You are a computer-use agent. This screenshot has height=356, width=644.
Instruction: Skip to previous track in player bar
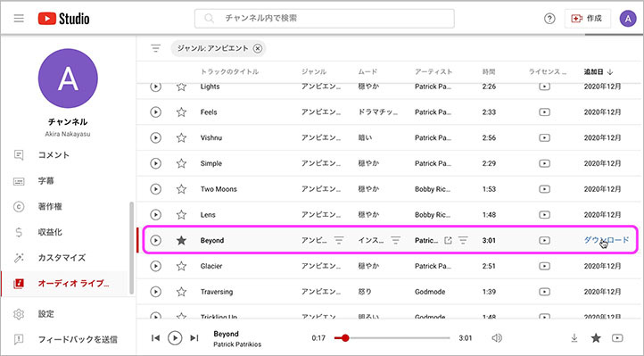pos(156,338)
